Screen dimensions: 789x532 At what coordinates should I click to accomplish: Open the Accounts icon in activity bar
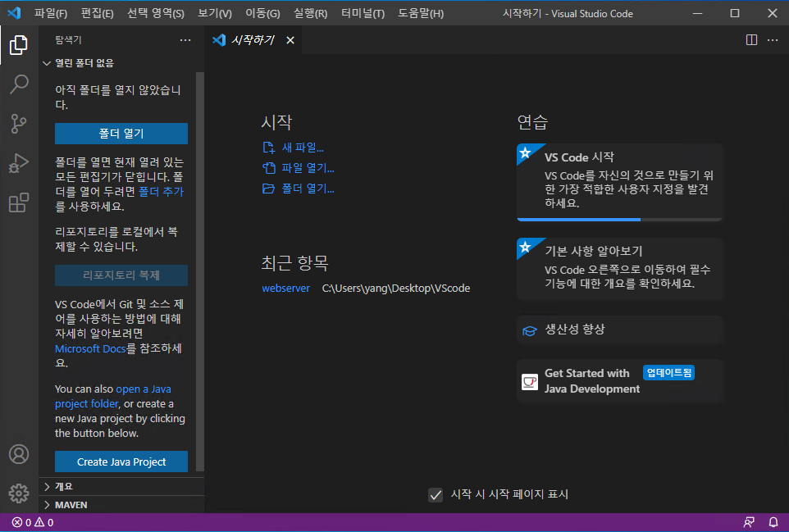point(19,454)
